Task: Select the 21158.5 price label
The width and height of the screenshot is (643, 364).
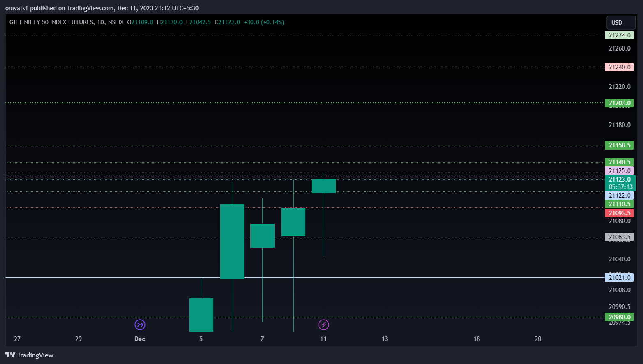Action: 619,145
